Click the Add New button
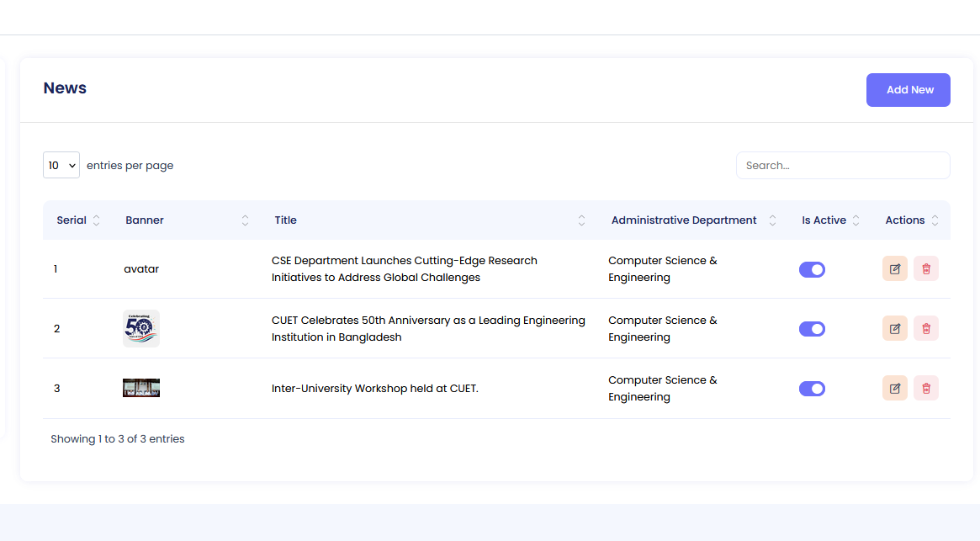This screenshot has height=541, width=980. 908,90
